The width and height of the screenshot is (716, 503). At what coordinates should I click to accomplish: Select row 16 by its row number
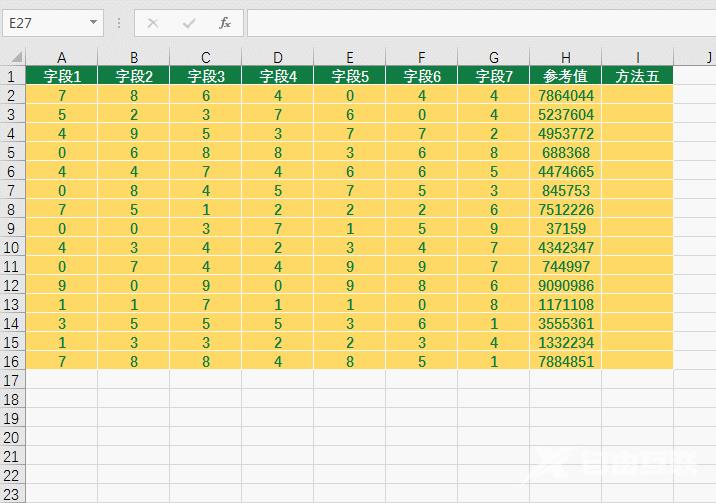[12, 361]
